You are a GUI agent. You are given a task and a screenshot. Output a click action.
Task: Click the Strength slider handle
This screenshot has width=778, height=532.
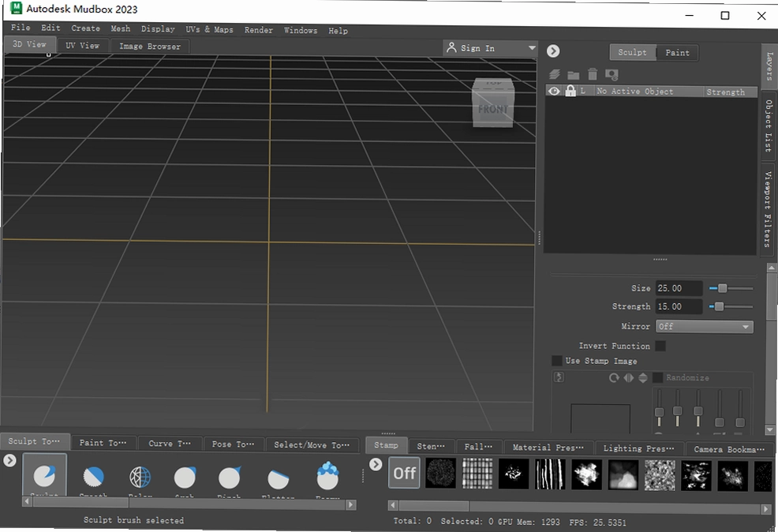coord(719,307)
